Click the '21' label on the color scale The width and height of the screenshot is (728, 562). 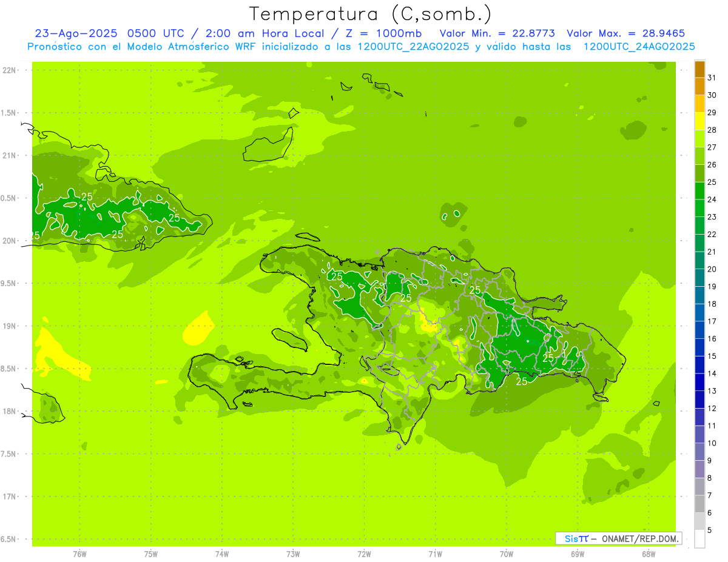tap(712, 252)
